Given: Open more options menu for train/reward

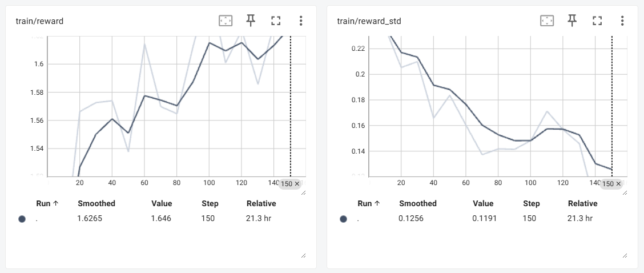Looking at the screenshot, I should pyautogui.click(x=301, y=21).
